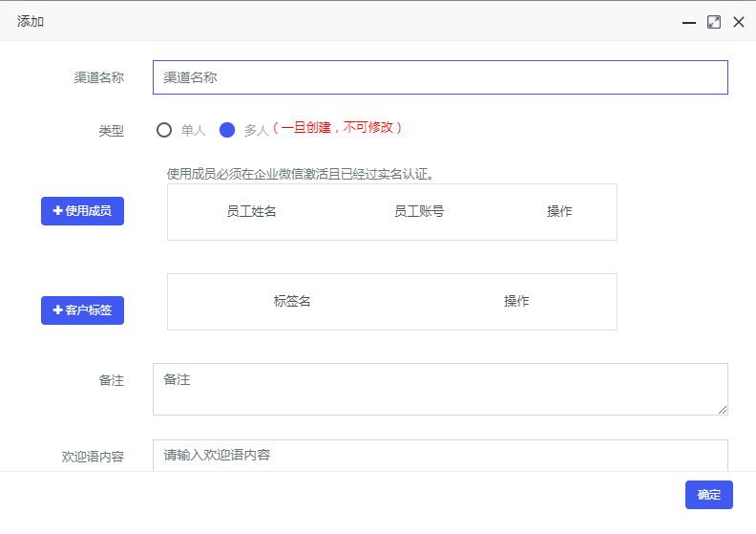The height and width of the screenshot is (534, 756).
Task: Click the 欢迎语内容 input box
Action: pyautogui.click(x=440, y=455)
